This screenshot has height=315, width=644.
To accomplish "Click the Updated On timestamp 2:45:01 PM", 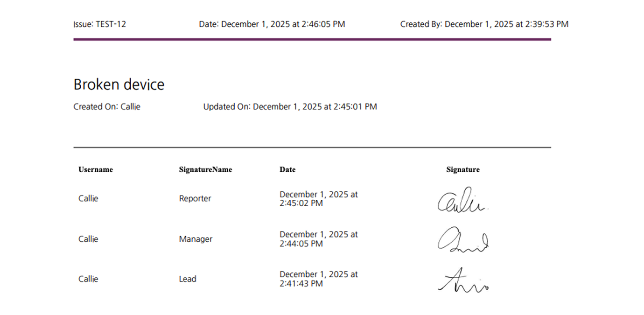I will pos(290,106).
